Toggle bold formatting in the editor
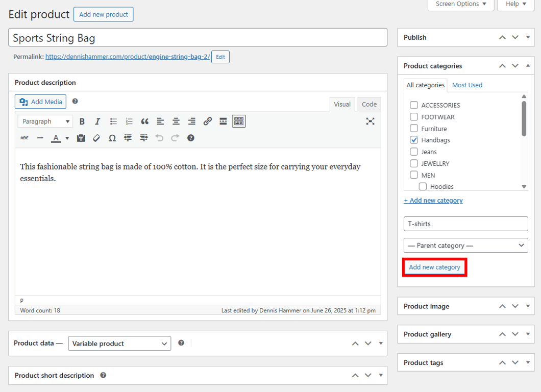541x392 pixels. click(82, 121)
